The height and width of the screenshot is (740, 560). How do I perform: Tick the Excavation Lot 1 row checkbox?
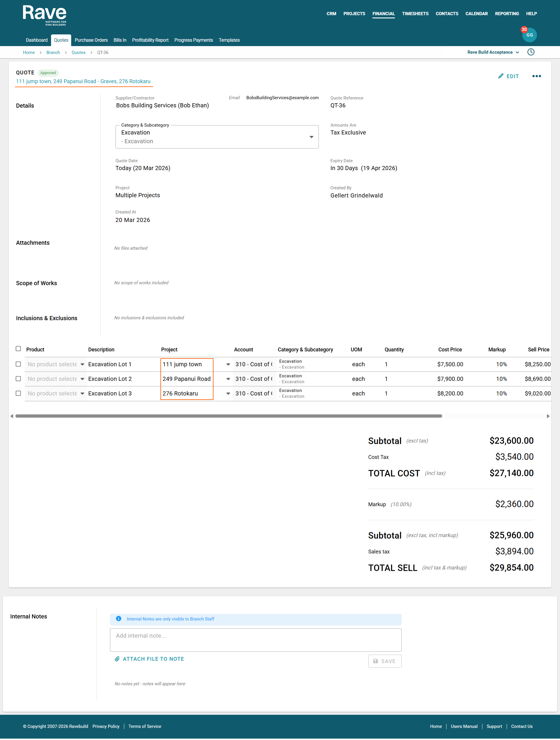pos(18,364)
